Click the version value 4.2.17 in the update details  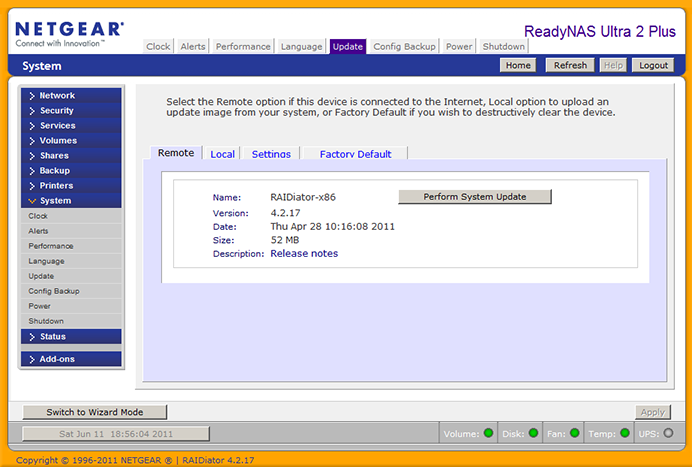coord(285,213)
